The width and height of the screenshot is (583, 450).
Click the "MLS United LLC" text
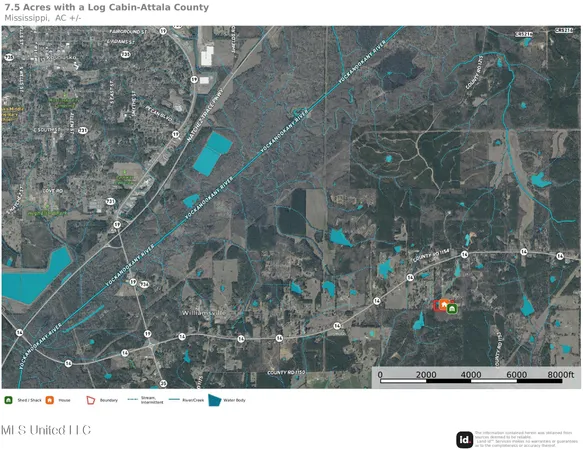(x=46, y=430)
